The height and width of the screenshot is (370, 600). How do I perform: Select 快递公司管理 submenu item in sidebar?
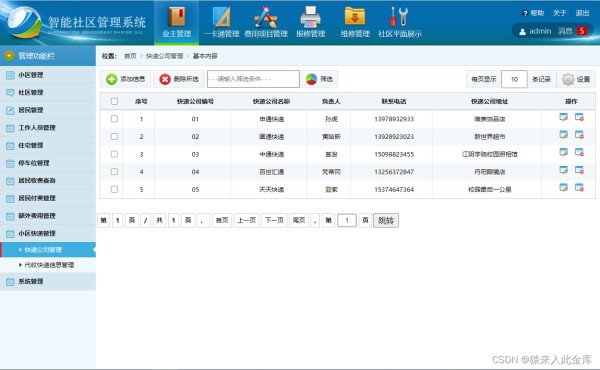[48, 250]
